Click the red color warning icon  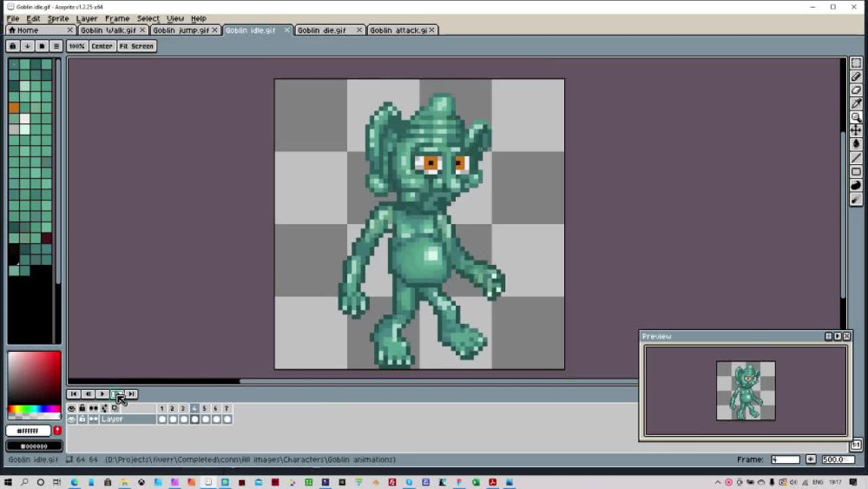coord(57,430)
